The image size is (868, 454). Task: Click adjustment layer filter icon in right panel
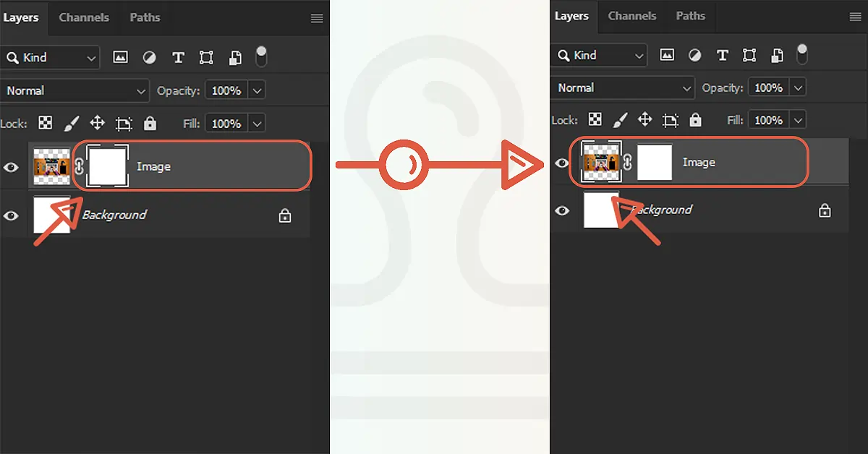tap(694, 55)
